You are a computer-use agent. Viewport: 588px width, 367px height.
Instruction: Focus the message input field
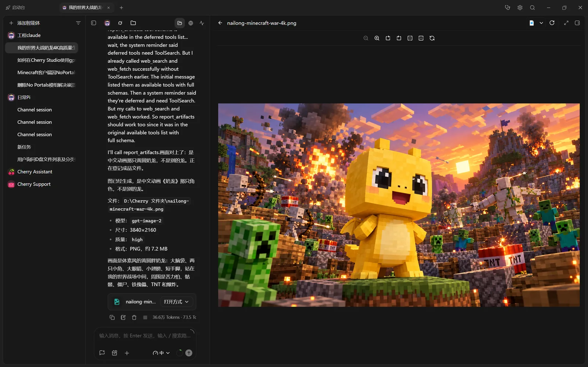pyautogui.click(x=145, y=335)
